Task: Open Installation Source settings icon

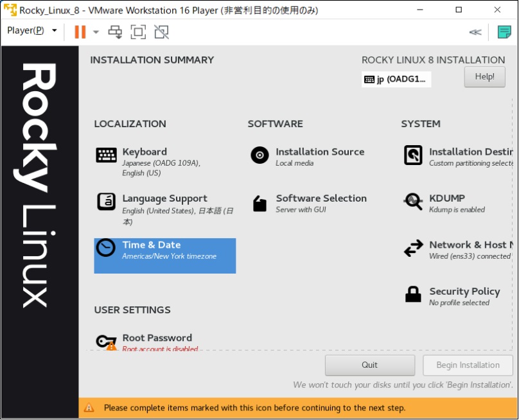Action: [259, 155]
